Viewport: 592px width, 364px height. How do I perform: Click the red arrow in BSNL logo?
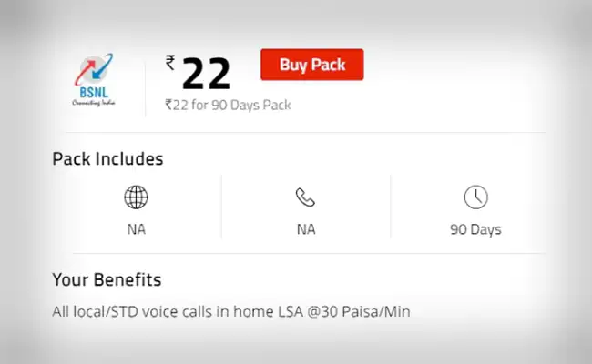coord(85,72)
